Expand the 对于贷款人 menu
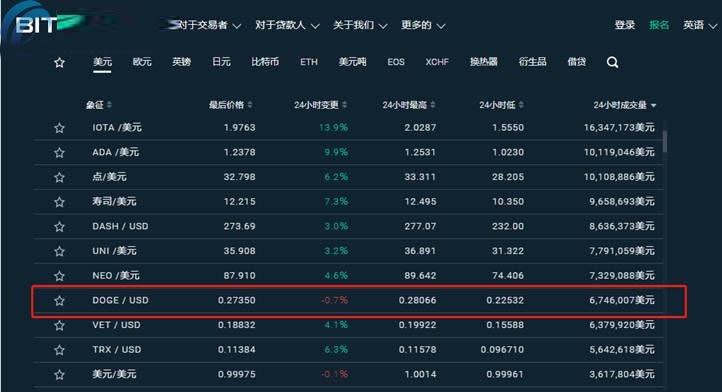 click(287, 25)
